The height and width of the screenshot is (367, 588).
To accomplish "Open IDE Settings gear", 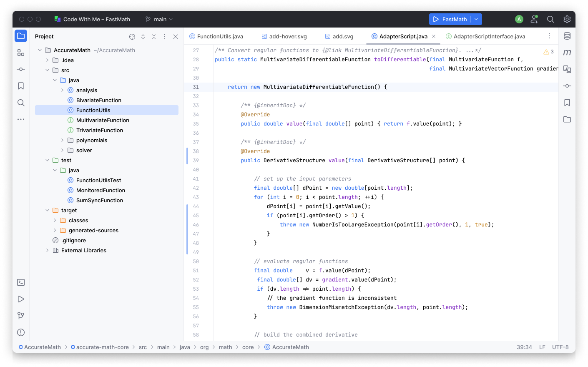I will pos(567,19).
